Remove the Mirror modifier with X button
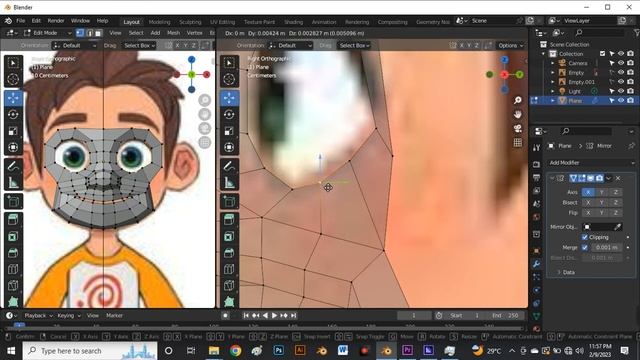 (618, 178)
